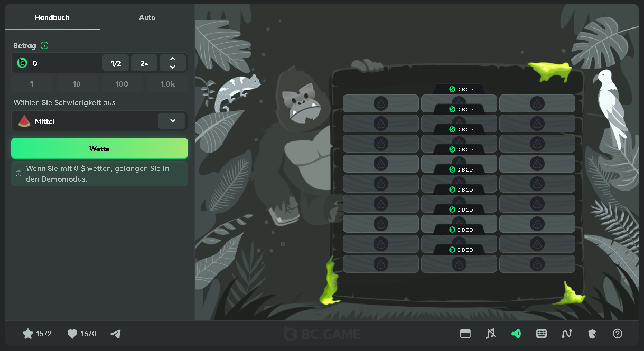644x351 pixels.
Task: Toggle theatre mode window icon
Action: click(x=465, y=334)
